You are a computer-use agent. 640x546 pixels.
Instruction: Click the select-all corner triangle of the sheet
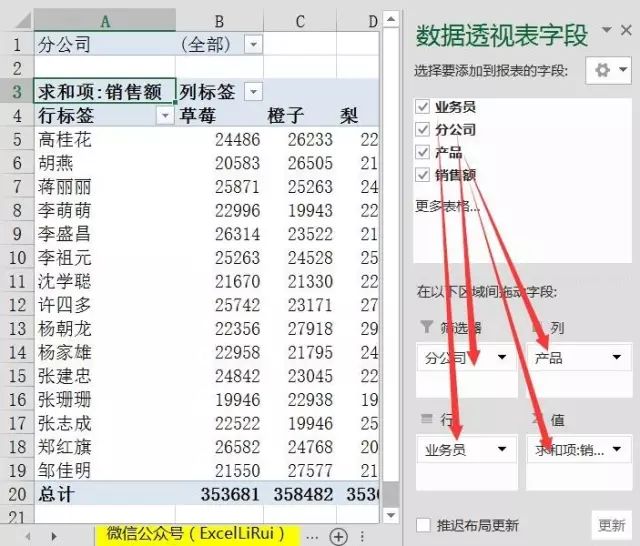tap(22, 20)
